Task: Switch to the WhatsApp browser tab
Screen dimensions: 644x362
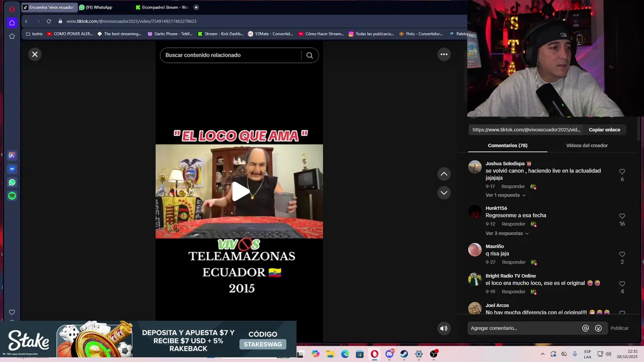Action: point(103,8)
